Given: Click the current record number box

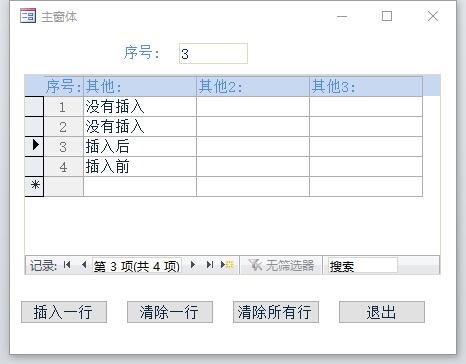Looking at the screenshot, I should click(x=137, y=266).
